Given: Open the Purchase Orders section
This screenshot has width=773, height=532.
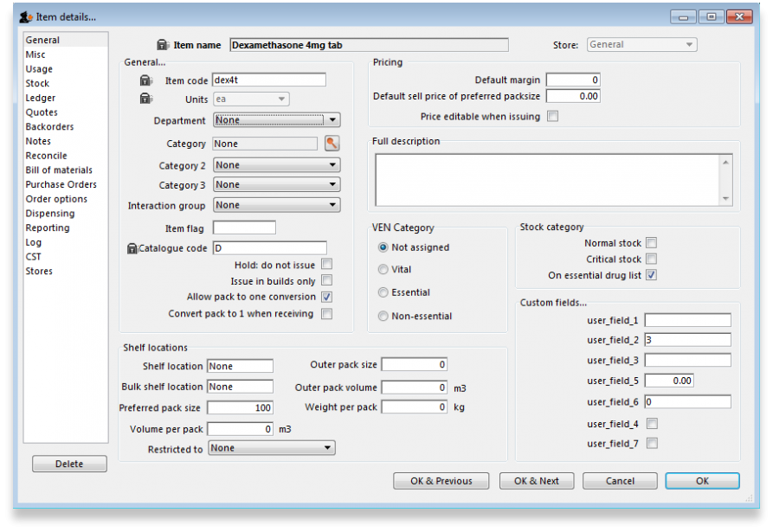Looking at the screenshot, I should pyautogui.click(x=61, y=184).
